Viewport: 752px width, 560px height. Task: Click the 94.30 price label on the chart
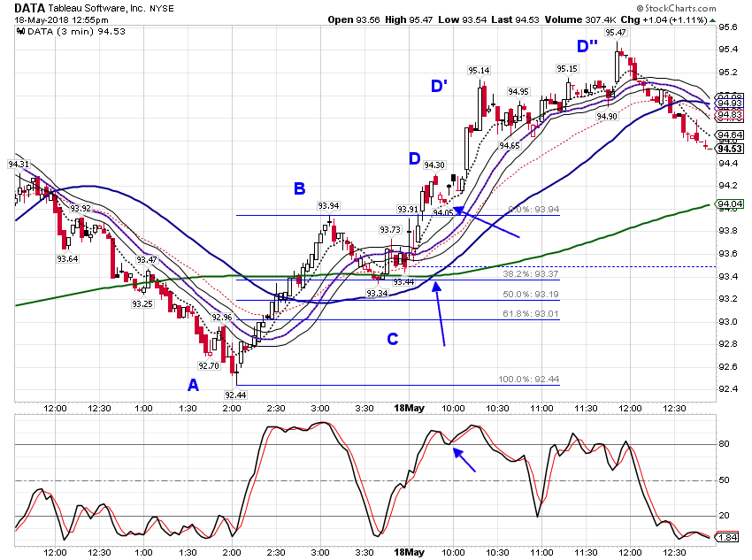click(434, 165)
